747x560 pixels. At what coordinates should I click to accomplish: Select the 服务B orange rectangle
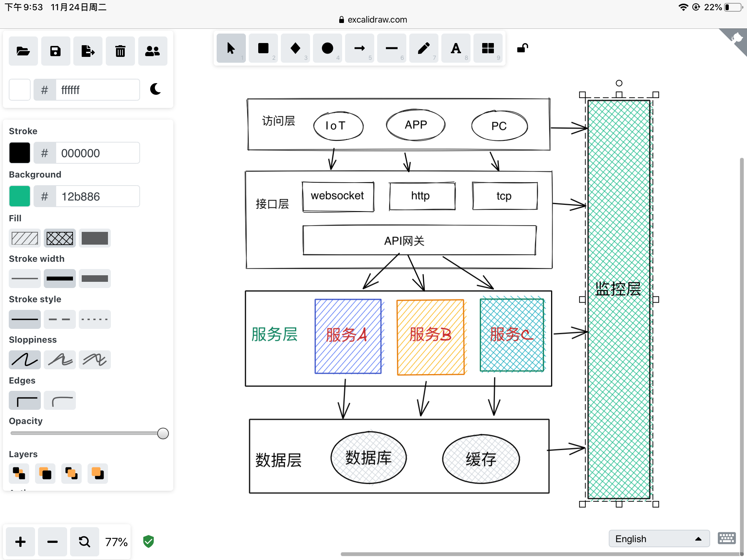pyautogui.click(x=430, y=337)
